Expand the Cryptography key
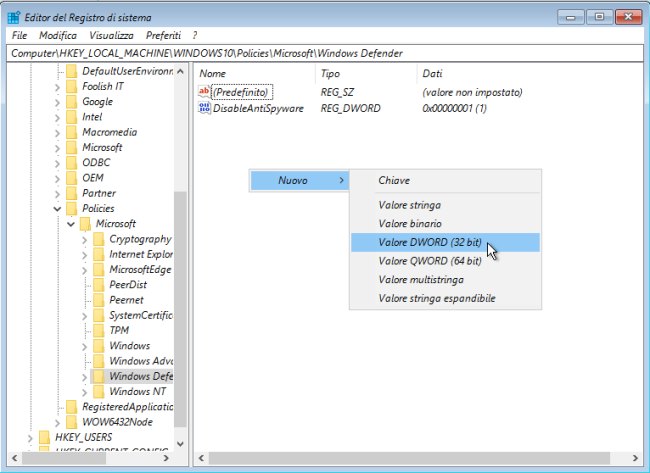 (85, 240)
